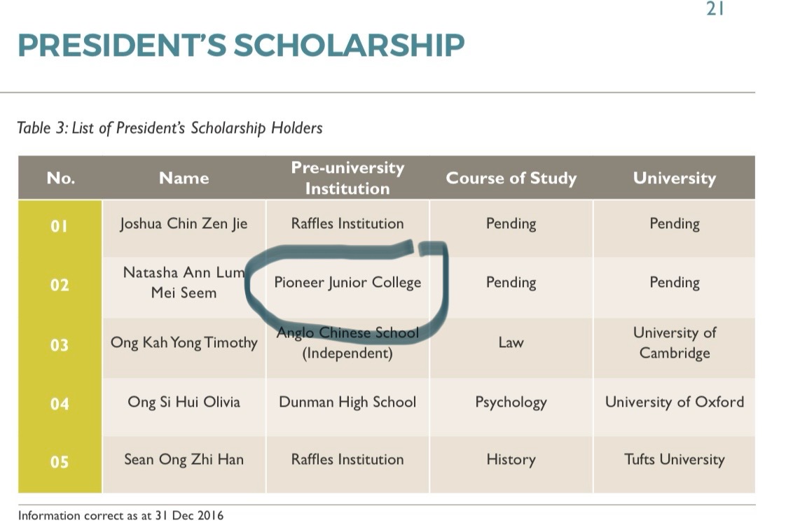Viewport: 793px width, 532px height.
Task: Click the 'Information correct as at' footnote
Action: point(121,516)
